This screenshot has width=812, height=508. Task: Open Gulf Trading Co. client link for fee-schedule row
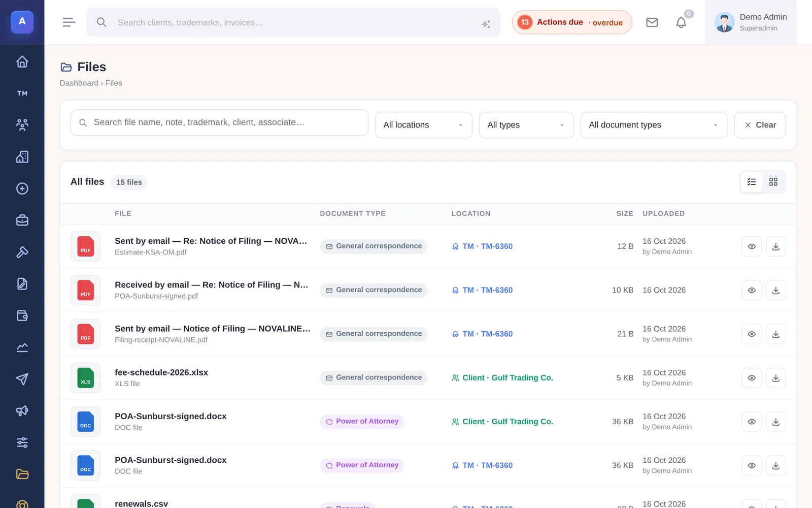[x=502, y=378]
